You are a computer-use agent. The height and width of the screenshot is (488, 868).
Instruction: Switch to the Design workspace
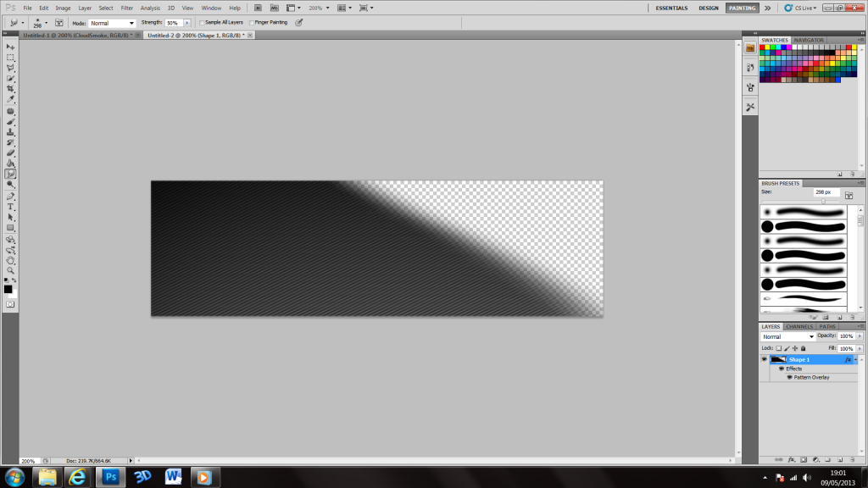point(709,8)
